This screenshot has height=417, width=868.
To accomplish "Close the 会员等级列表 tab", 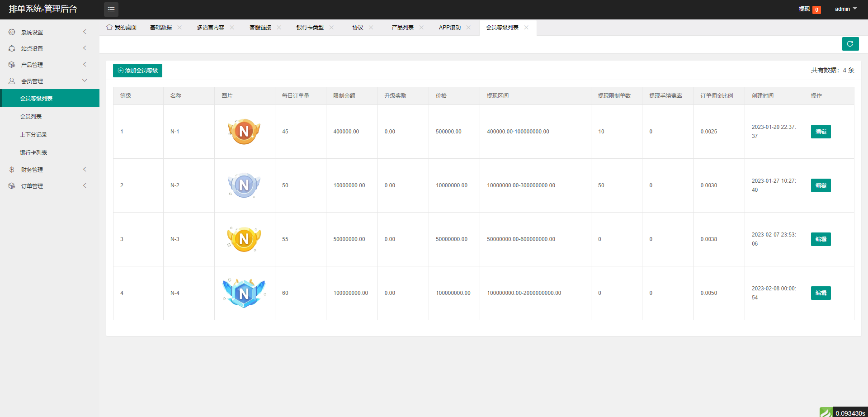I will click(x=526, y=28).
